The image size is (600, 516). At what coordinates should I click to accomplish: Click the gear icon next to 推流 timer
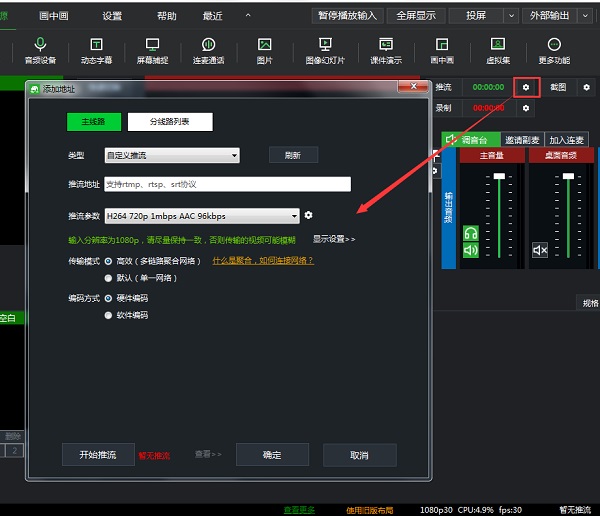point(526,87)
